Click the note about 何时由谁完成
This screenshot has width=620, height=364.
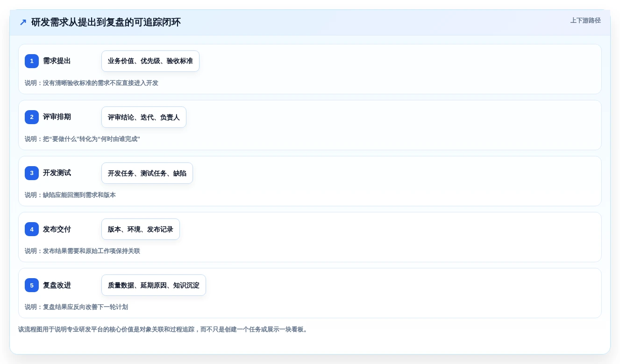tap(82, 139)
